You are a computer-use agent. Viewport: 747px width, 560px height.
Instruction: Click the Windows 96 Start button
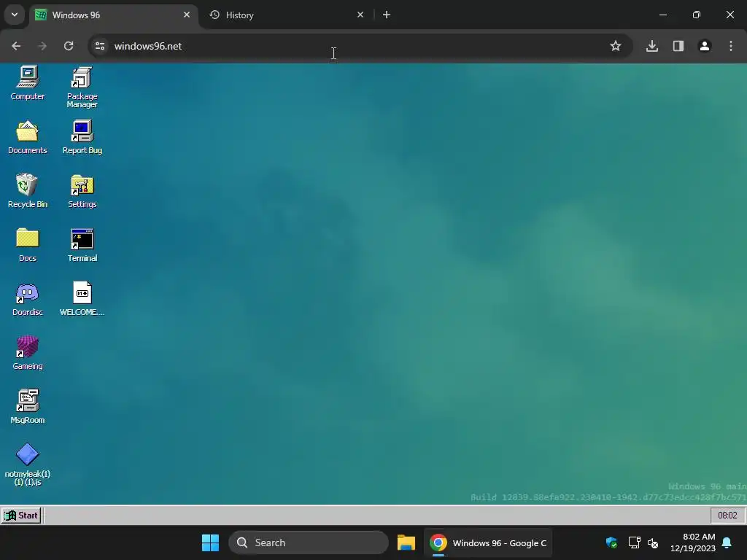[x=21, y=516]
